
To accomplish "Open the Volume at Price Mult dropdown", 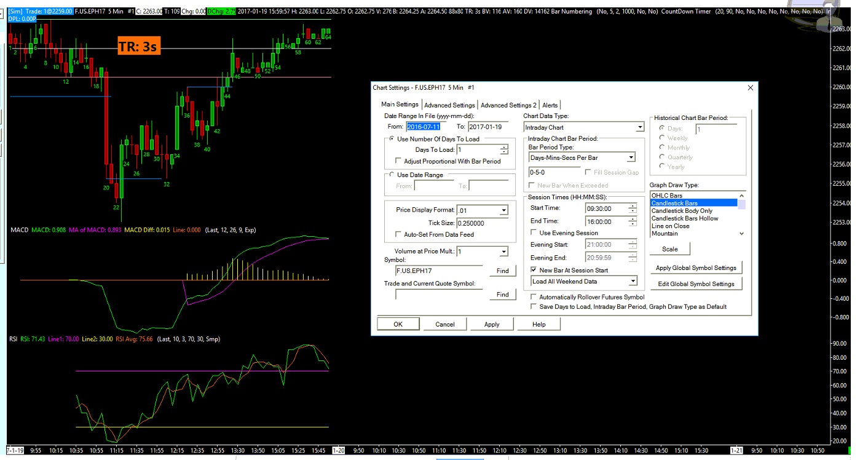I will pyautogui.click(x=504, y=252).
